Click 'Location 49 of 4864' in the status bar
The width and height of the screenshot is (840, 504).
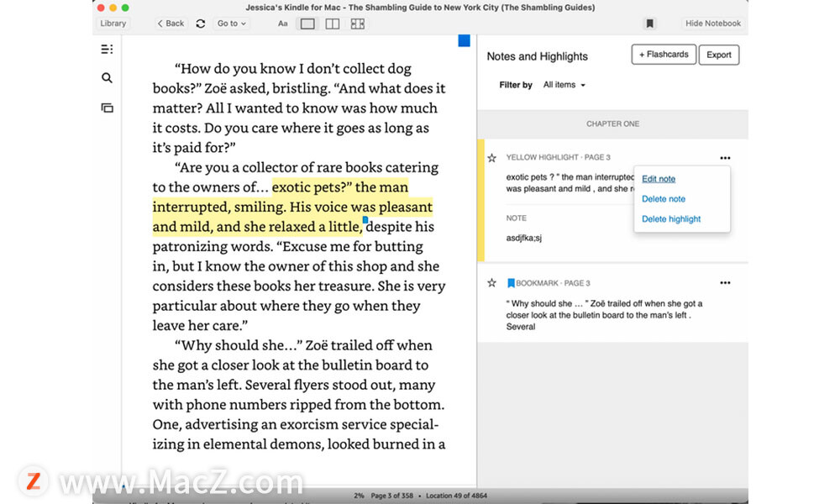456,496
